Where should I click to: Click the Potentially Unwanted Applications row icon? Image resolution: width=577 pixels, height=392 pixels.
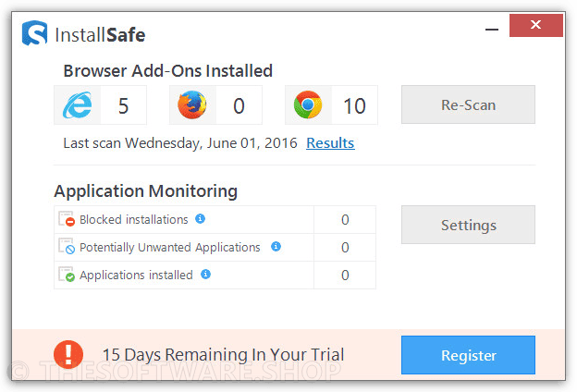click(67, 246)
